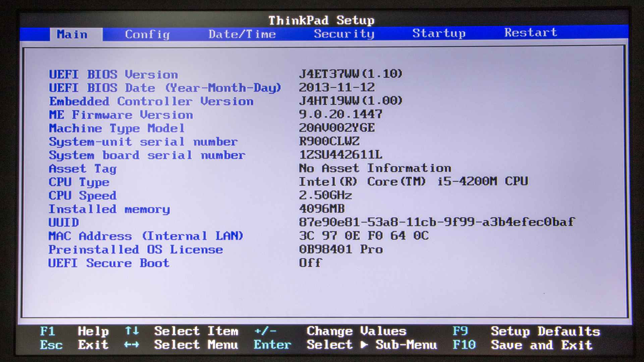Screen dimensions: 644x362
Task: Select the Machine Type Model row
Action: [116, 128]
